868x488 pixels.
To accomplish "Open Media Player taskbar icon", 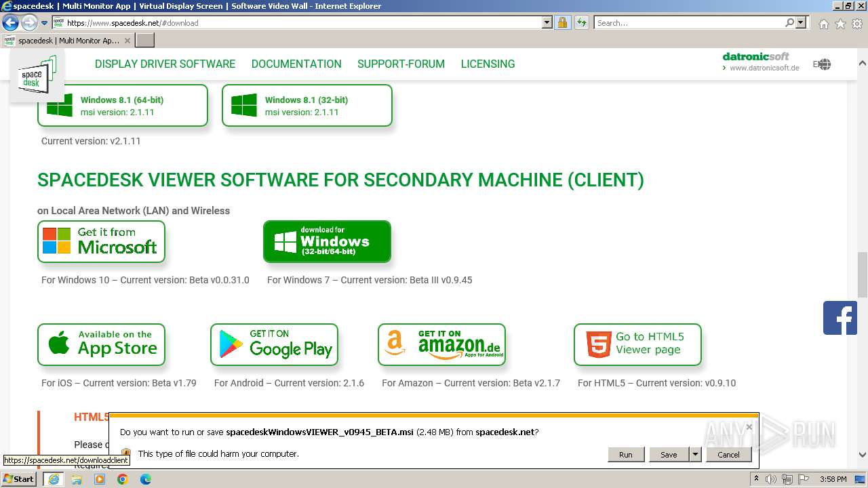I will 100,479.
